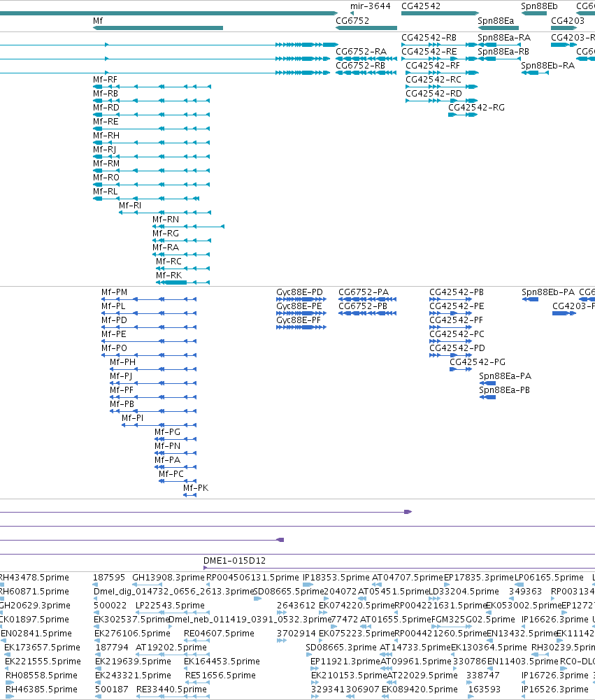The height and width of the screenshot is (700, 595).
Task: Click EST EK164453.5prime label
Action: pos(222,662)
